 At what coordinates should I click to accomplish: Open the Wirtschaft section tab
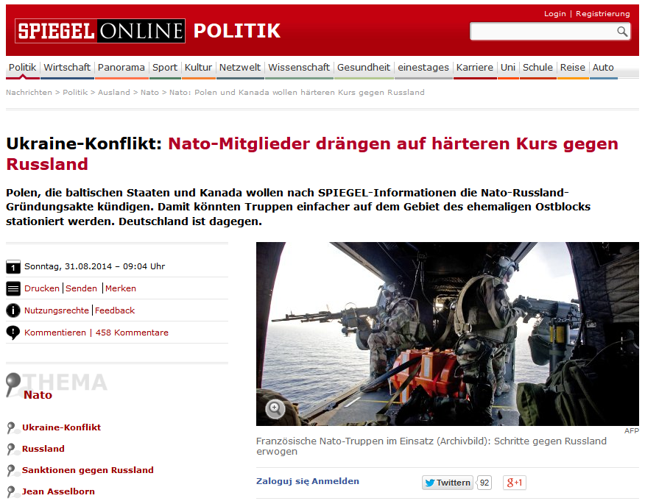67,68
